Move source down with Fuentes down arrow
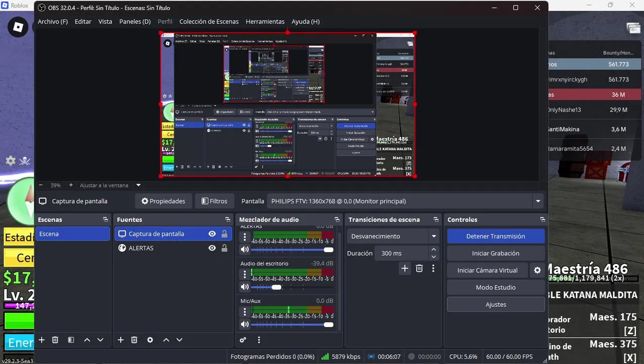This screenshot has height=364, width=644. 179,340
